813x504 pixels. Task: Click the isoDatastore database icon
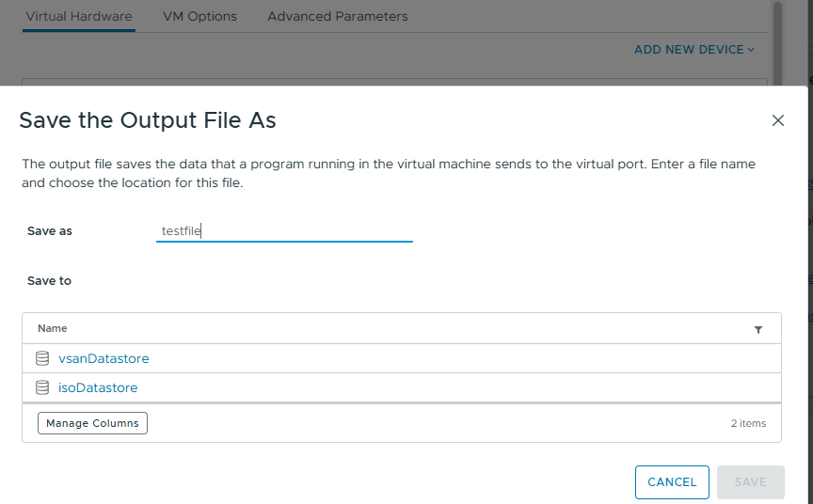pos(42,387)
